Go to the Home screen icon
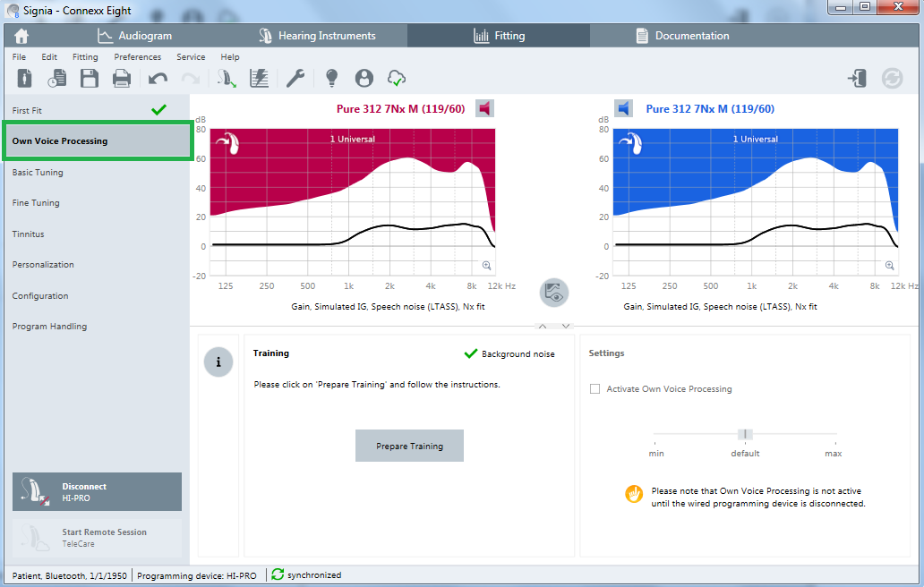The image size is (924, 587). click(x=21, y=36)
